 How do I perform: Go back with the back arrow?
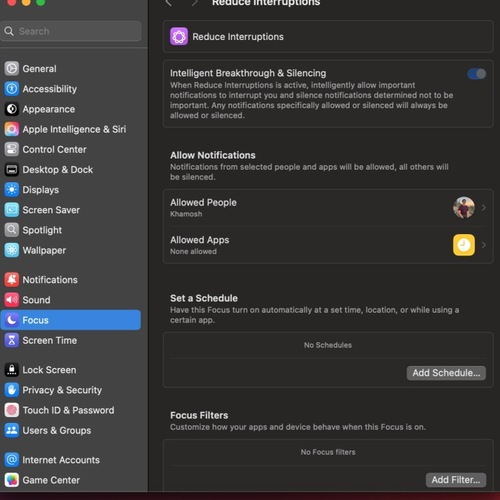169,3
